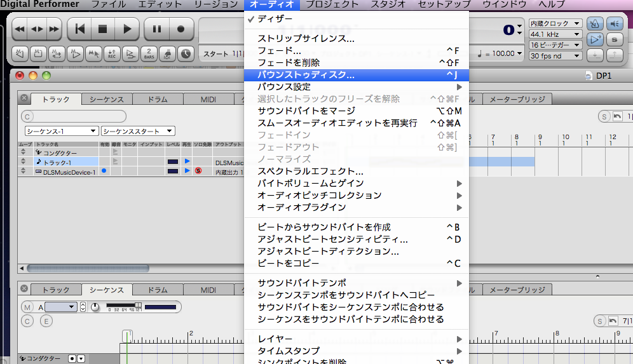Toggle the clock Slave to External Sync button
Viewport: 633px width, 364px height.
[x=186, y=53]
